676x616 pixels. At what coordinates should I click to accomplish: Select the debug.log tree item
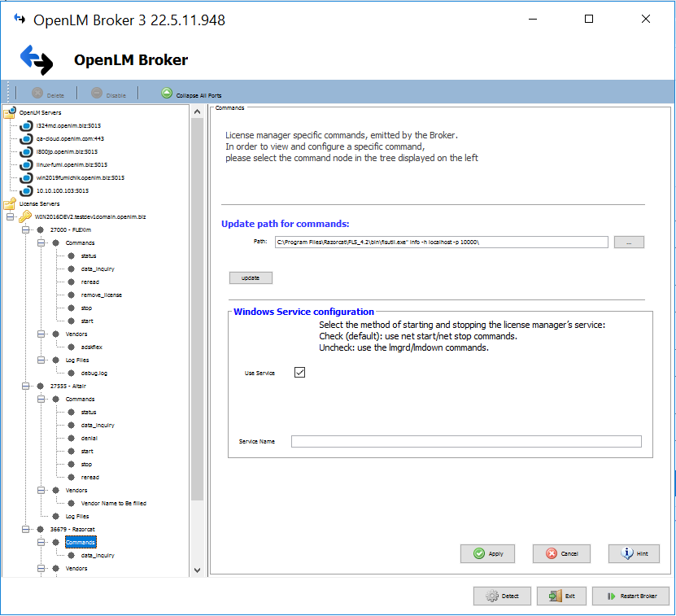click(x=94, y=373)
